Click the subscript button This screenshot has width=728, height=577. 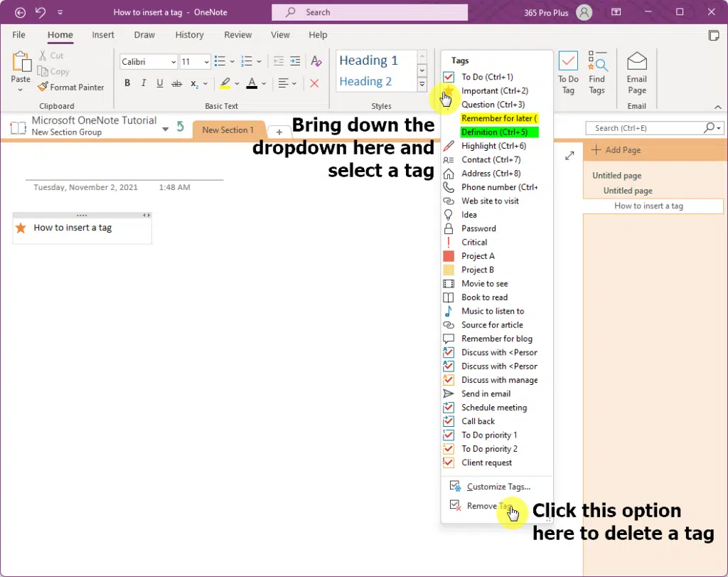click(x=194, y=84)
